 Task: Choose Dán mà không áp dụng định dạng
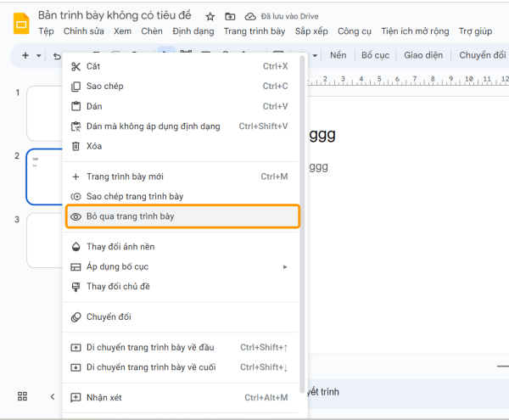[x=180, y=126]
